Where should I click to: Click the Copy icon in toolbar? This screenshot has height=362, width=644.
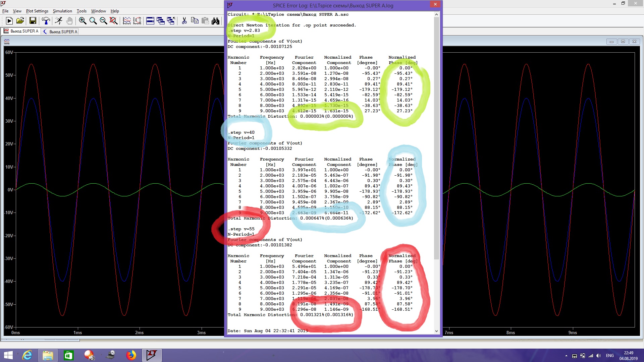[x=195, y=21]
